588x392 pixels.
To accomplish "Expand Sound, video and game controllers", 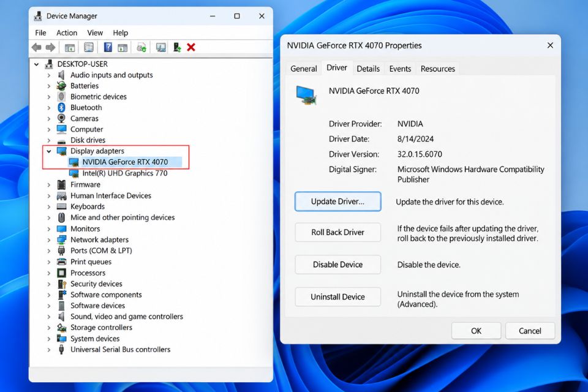I will (49, 317).
